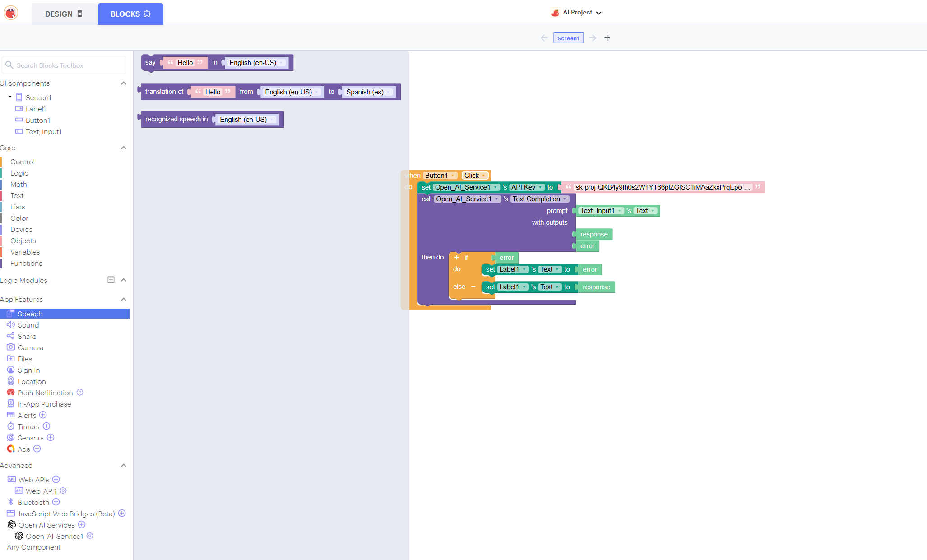Select the Sound feature

click(28, 325)
